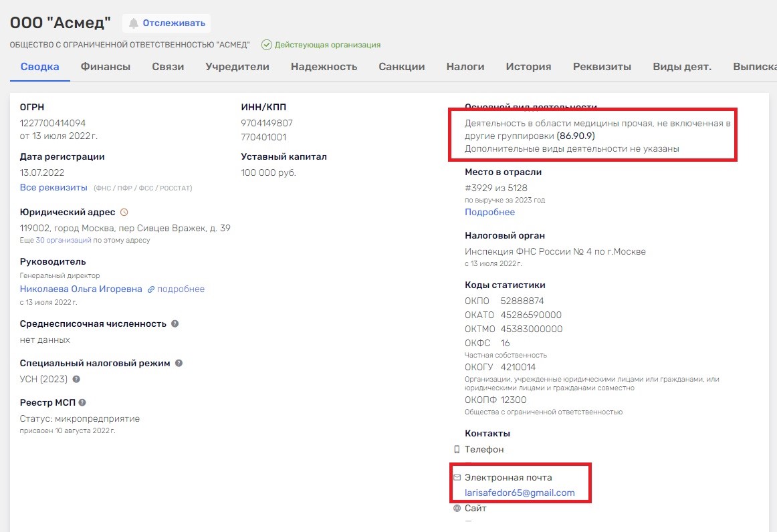The width and height of the screenshot is (777, 532).
Task: Go to the Санкции tab
Action: (402, 67)
